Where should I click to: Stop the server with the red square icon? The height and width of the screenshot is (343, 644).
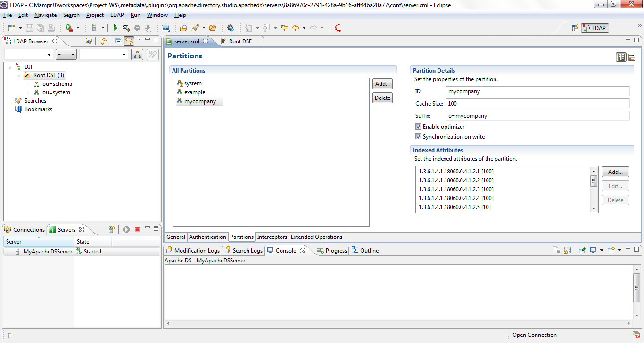[138, 230]
